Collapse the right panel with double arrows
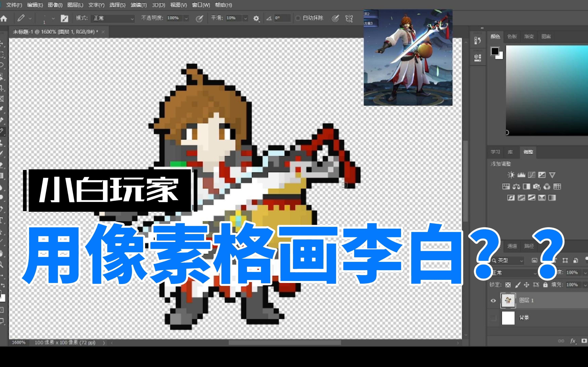588x367 pixels. click(482, 28)
